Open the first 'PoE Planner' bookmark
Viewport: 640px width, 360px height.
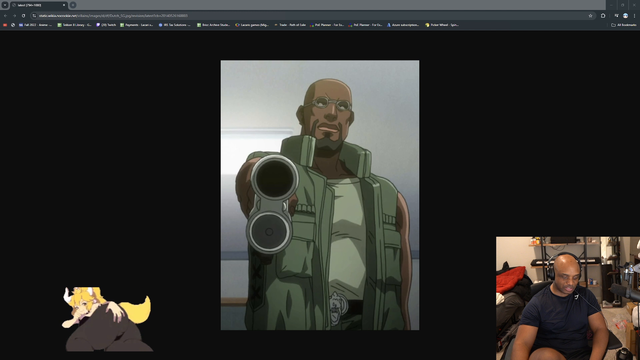click(327, 25)
